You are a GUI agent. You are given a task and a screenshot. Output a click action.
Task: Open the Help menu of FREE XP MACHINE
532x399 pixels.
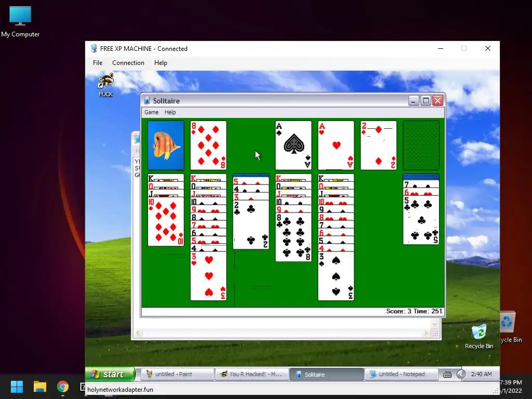click(161, 63)
